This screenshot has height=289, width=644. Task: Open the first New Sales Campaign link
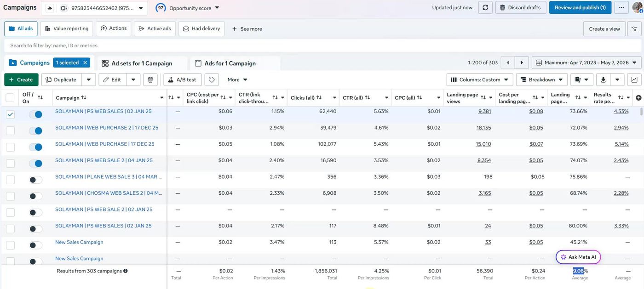79,242
